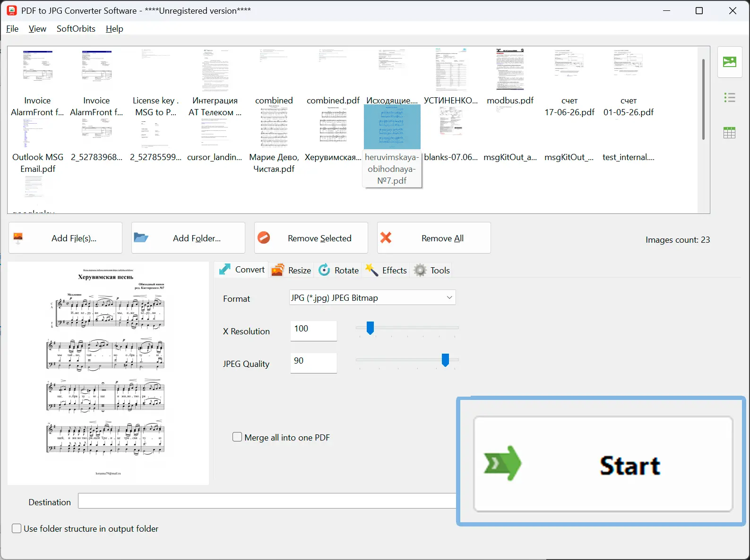Select the 2_52783968... file thumbnail

(x=96, y=140)
